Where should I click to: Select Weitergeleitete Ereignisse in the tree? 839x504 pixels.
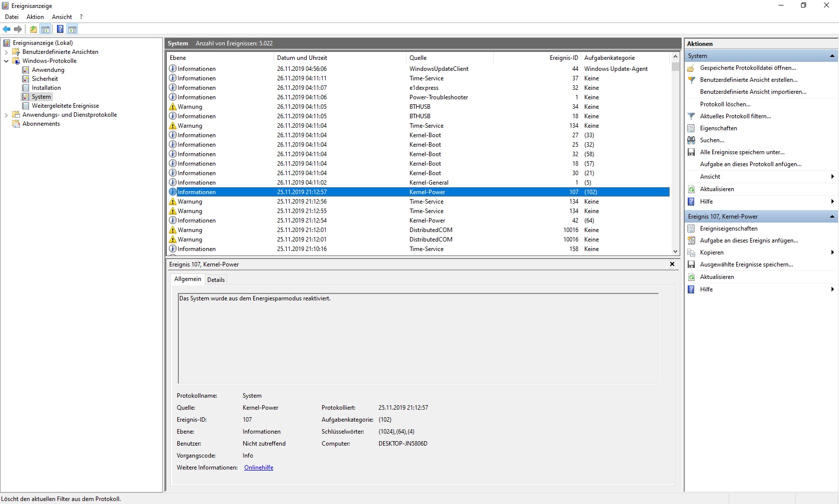(65, 106)
